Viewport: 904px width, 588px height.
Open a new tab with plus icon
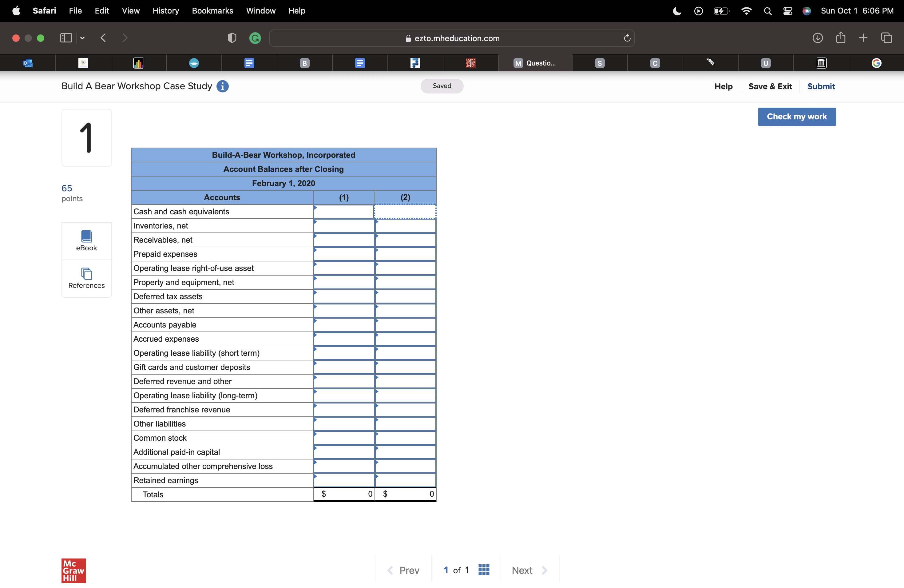(863, 38)
